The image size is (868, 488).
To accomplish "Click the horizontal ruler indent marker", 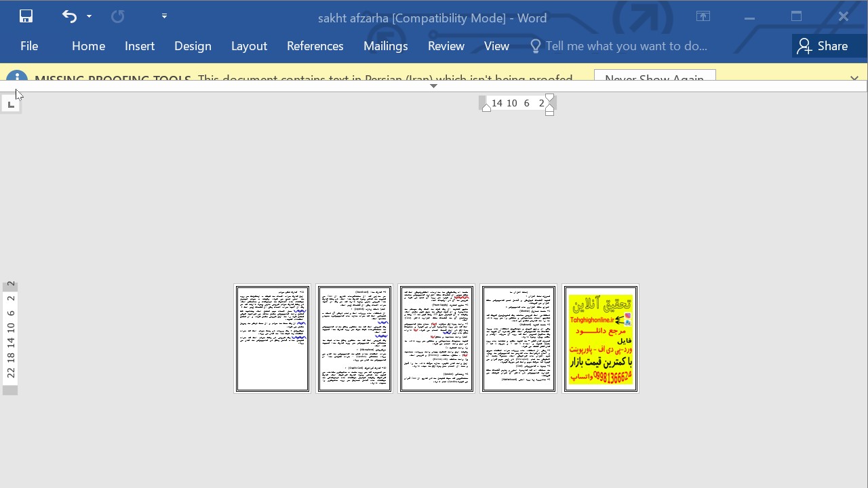I will (x=549, y=105).
